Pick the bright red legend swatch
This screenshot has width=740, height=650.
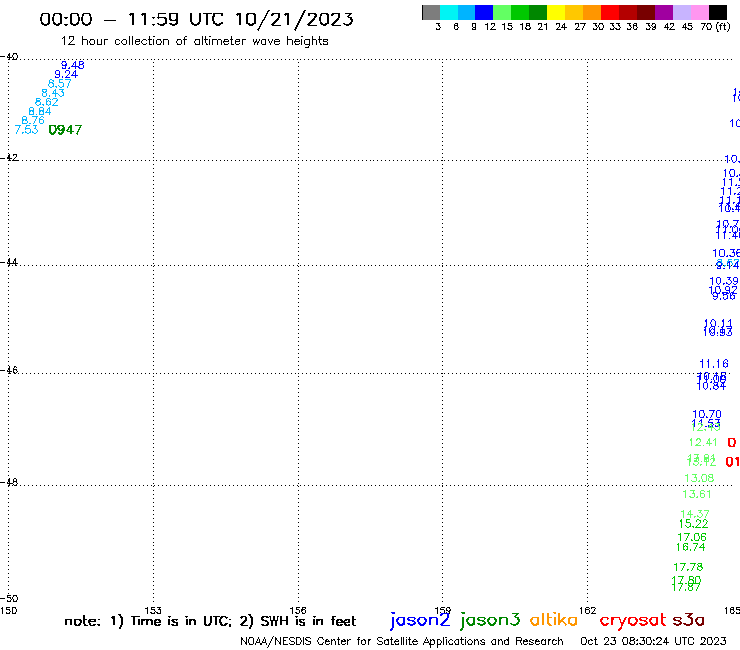(x=610, y=12)
